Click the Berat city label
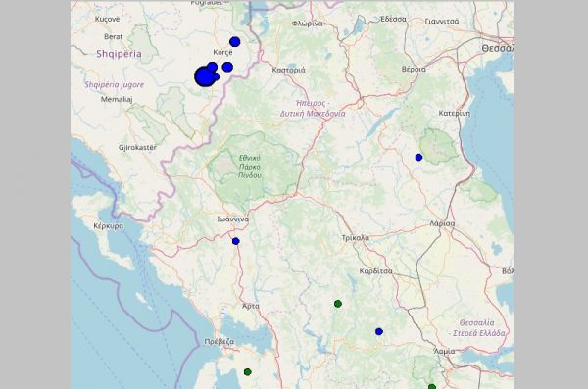 pos(114,37)
